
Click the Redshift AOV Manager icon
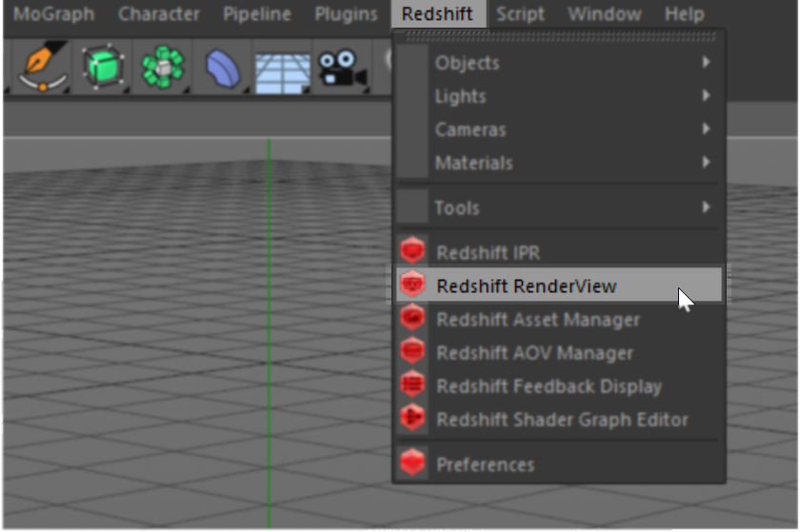click(x=412, y=351)
